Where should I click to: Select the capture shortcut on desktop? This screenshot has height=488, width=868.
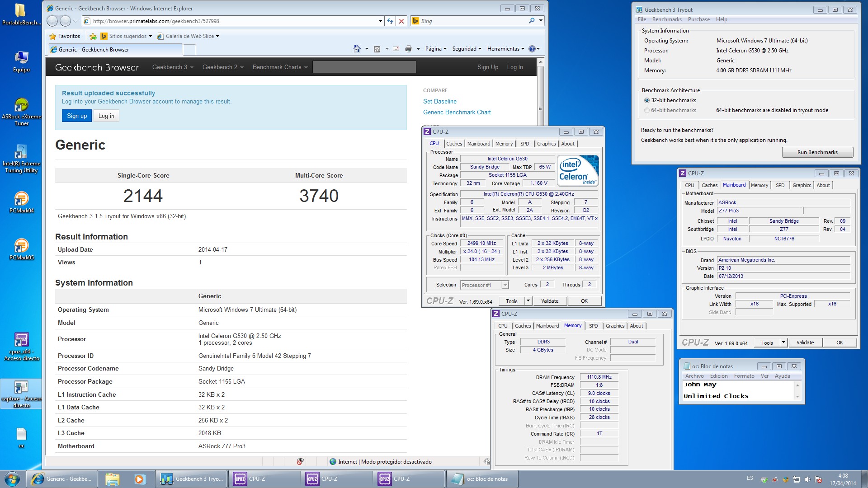(x=21, y=394)
